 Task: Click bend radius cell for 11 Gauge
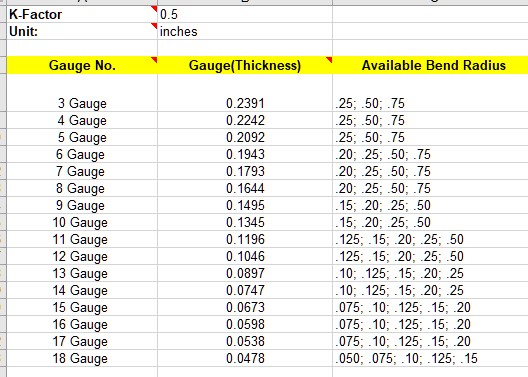(430, 239)
